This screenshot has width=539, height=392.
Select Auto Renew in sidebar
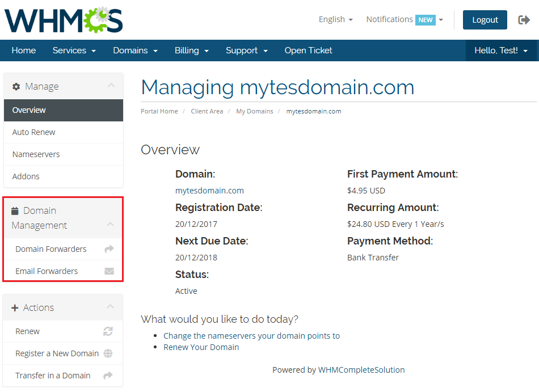(64, 132)
